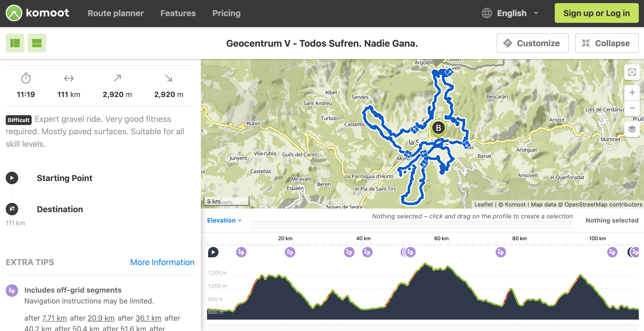This screenshot has width=644, height=331.
Task: Click the map fullscreen icon
Action: click(x=632, y=72)
